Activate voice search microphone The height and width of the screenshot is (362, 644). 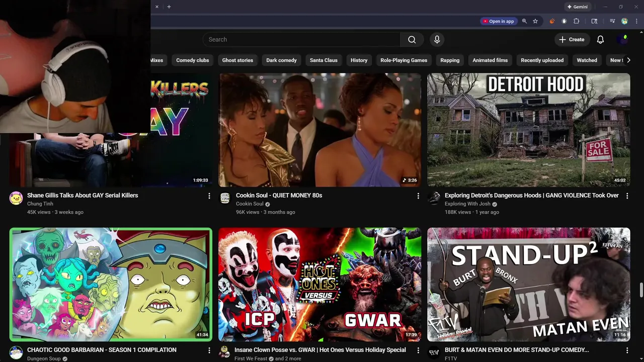click(x=437, y=40)
